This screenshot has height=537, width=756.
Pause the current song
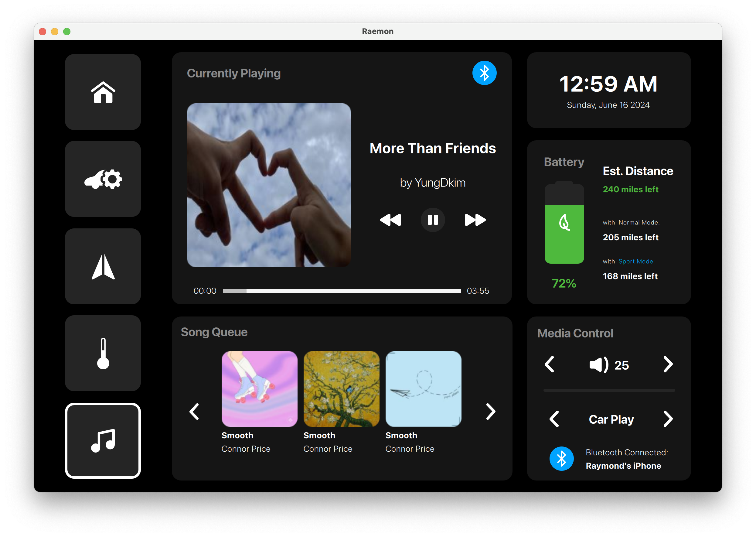[433, 220]
